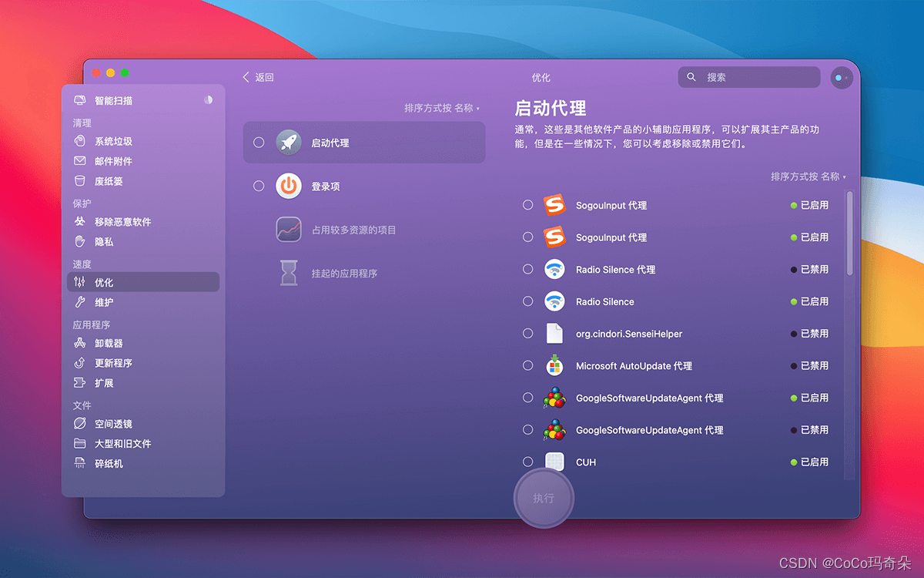Select 碎纸机 in the sidebar
The width and height of the screenshot is (924, 578).
pos(142,464)
